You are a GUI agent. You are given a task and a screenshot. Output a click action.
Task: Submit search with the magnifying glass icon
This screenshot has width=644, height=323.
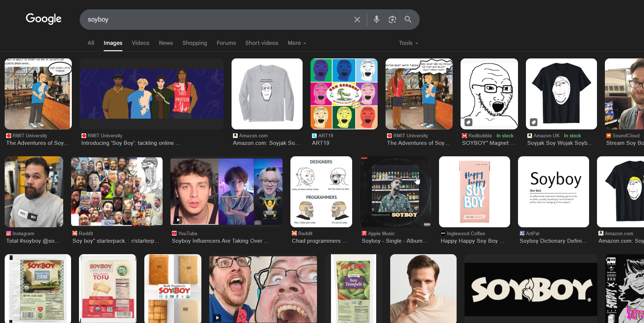tap(408, 19)
